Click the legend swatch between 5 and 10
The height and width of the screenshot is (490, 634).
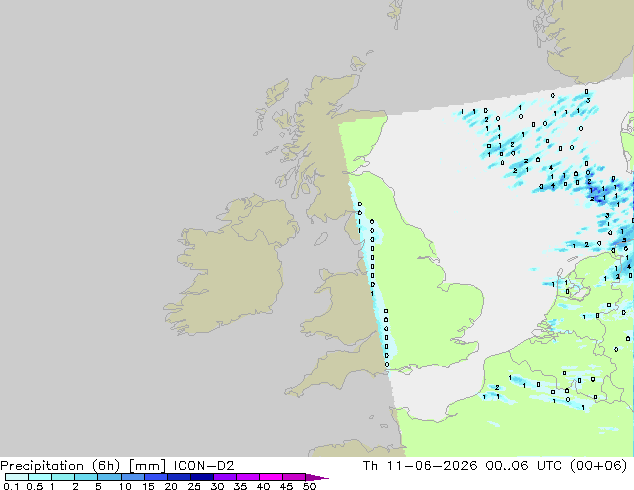coord(109,477)
